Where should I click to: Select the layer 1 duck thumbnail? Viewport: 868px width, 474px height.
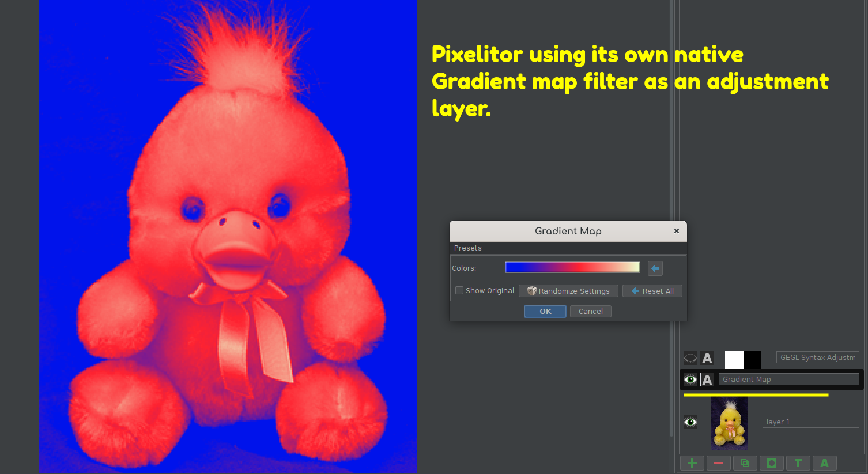(x=729, y=423)
